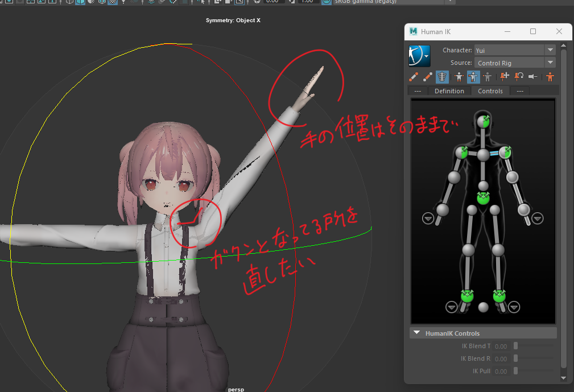Maximize the Human IK window
This screenshot has height=392, width=574.
(x=533, y=31)
